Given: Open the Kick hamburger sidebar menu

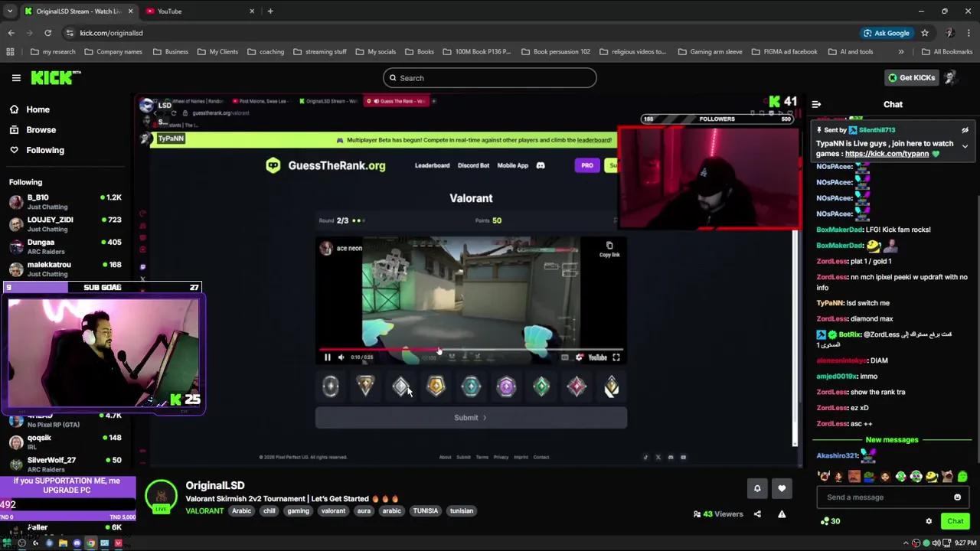Looking at the screenshot, I should [x=16, y=77].
